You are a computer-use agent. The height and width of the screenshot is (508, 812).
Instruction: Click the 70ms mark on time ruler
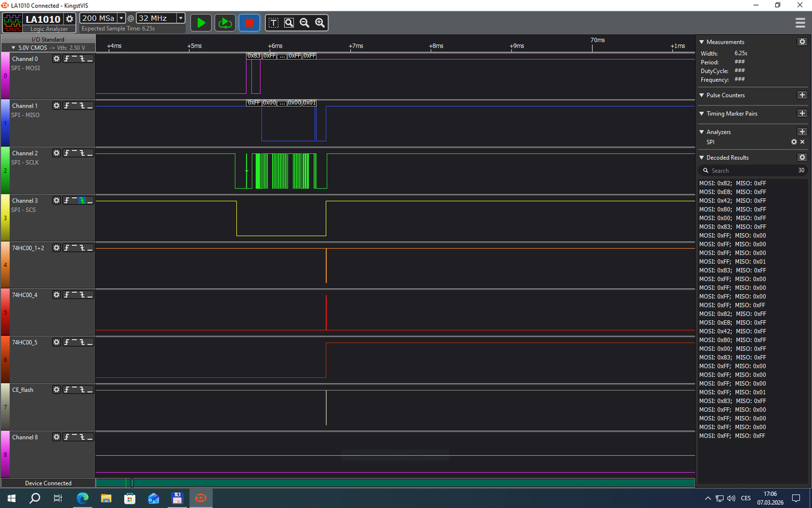pyautogui.click(x=598, y=40)
